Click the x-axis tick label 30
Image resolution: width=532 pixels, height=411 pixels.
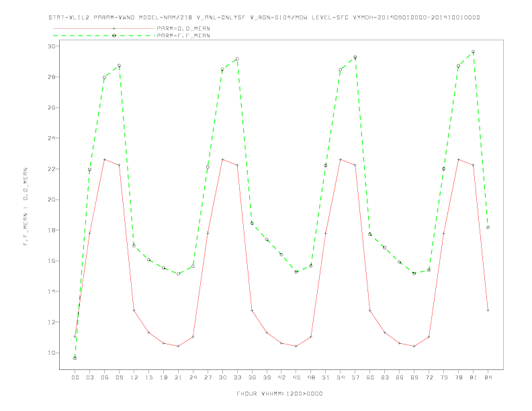[x=222, y=377]
